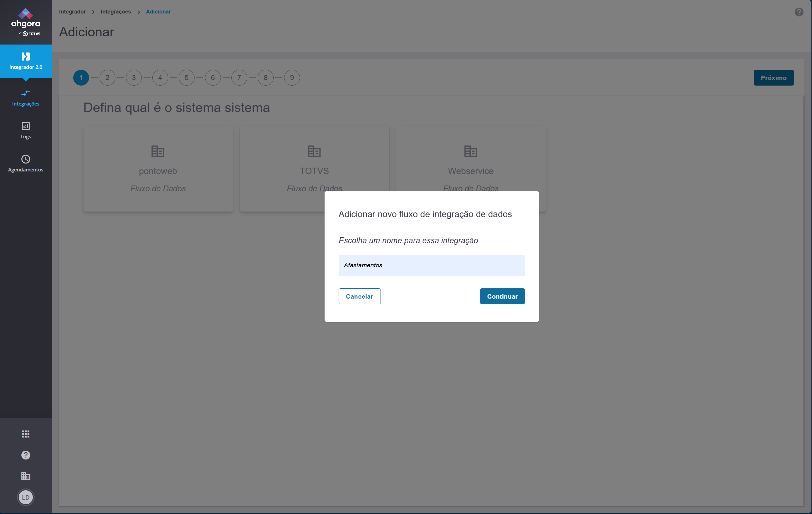Select the pontoweb system card
The image size is (812, 514).
point(158,169)
